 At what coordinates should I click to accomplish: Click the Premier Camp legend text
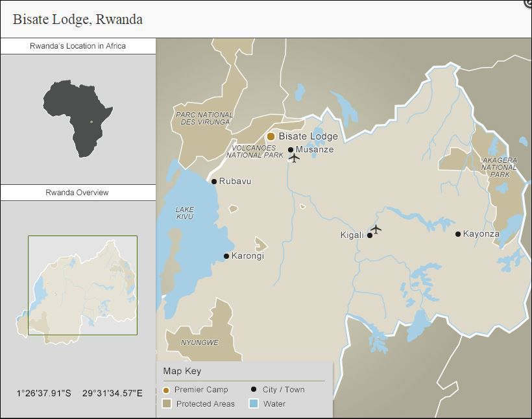pos(201,390)
